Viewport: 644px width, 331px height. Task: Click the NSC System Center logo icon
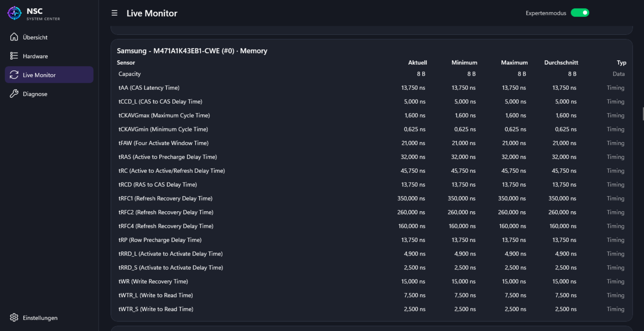14,13
